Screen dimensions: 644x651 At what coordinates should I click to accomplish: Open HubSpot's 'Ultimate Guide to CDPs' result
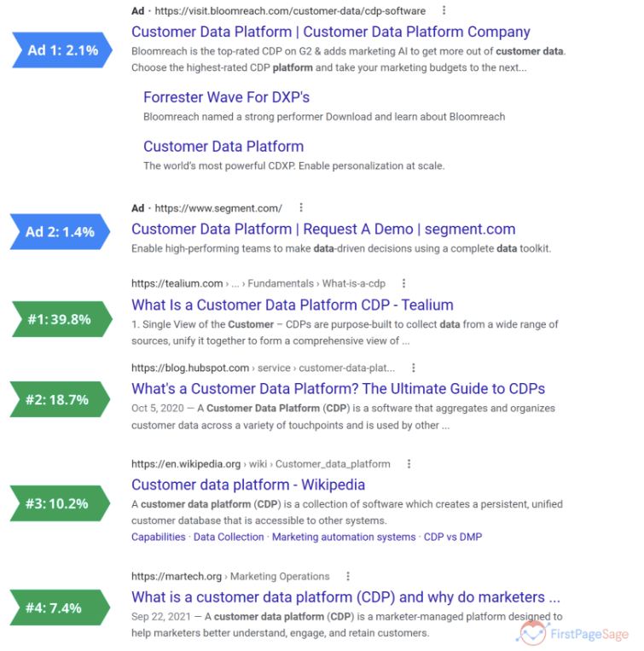coord(338,389)
